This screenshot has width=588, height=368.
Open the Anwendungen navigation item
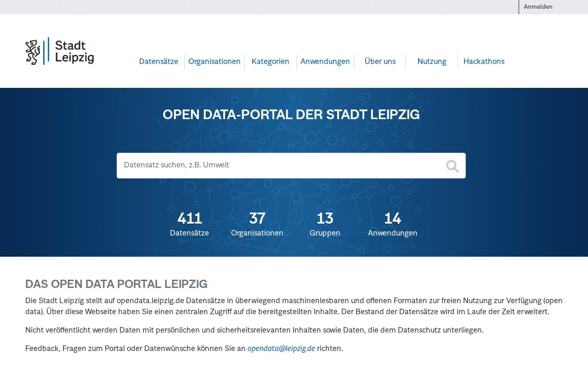[x=325, y=62]
